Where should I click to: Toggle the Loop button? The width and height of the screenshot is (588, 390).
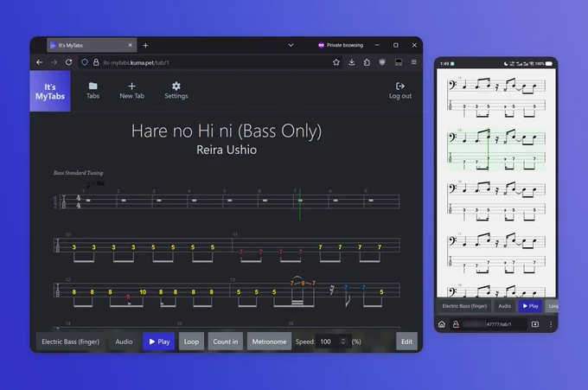coord(191,342)
